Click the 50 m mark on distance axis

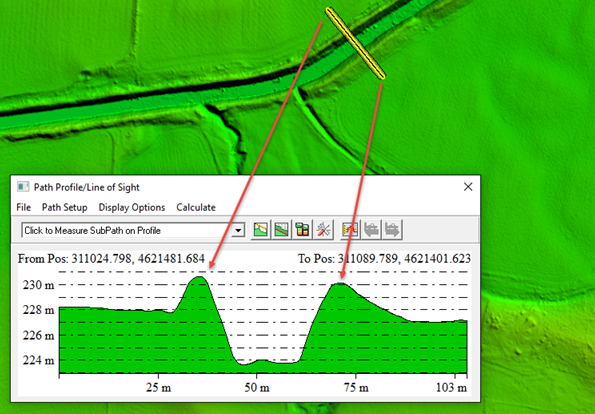tap(257, 387)
